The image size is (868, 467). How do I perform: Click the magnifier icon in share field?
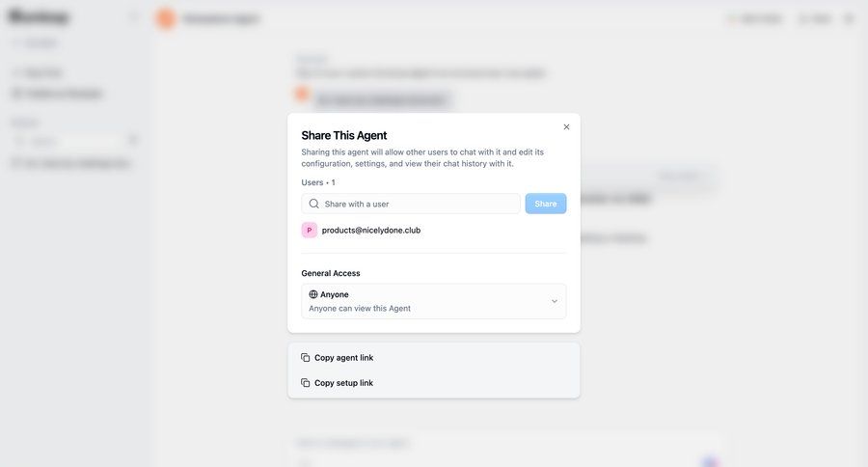click(x=313, y=204)
